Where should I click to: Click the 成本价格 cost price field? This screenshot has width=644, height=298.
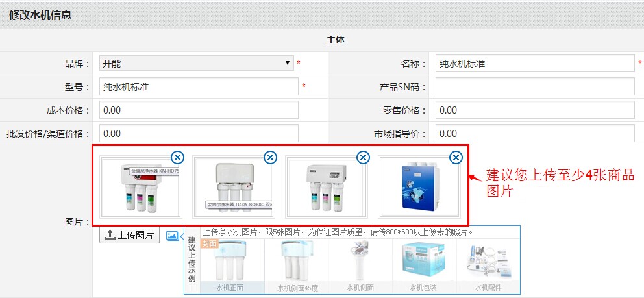pyautogui.click(x=199, y=110)
